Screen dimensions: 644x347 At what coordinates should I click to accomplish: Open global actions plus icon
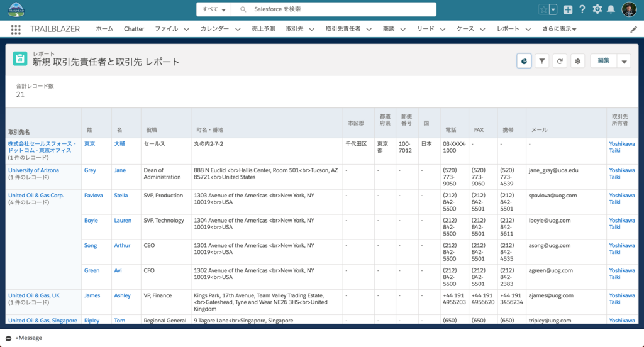(568, 9)
